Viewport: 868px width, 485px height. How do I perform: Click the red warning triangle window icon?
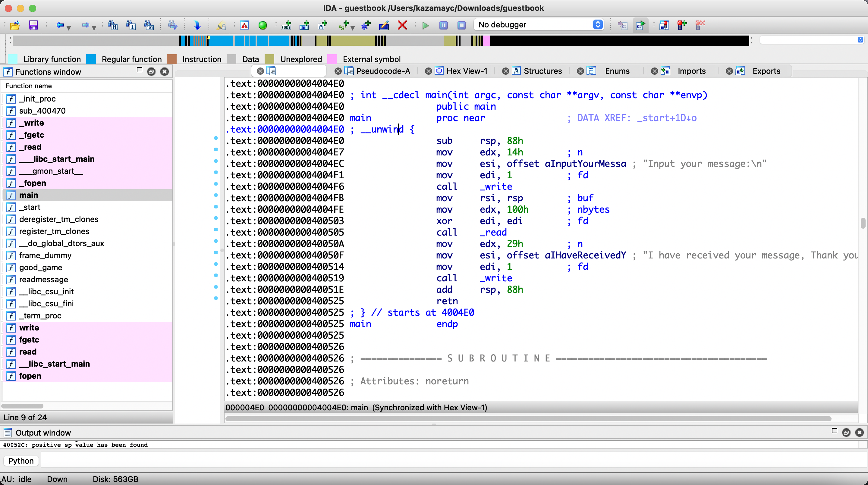click(245, 25)
